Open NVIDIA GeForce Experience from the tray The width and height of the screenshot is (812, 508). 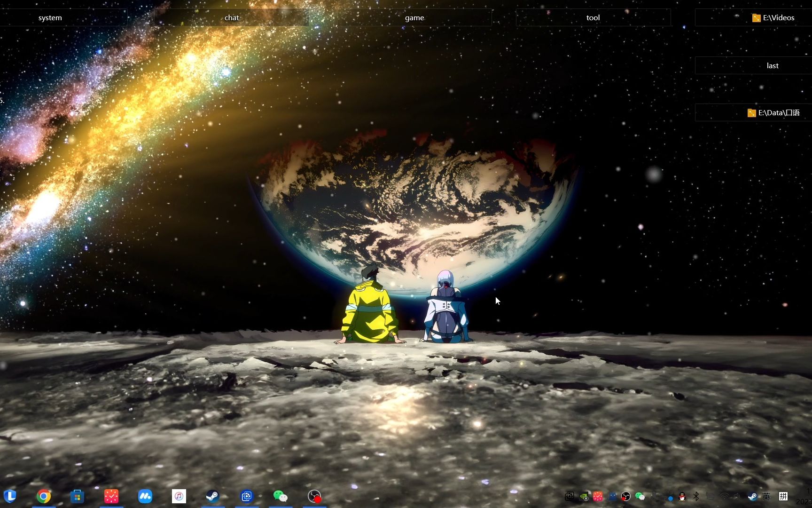(584, 496)
